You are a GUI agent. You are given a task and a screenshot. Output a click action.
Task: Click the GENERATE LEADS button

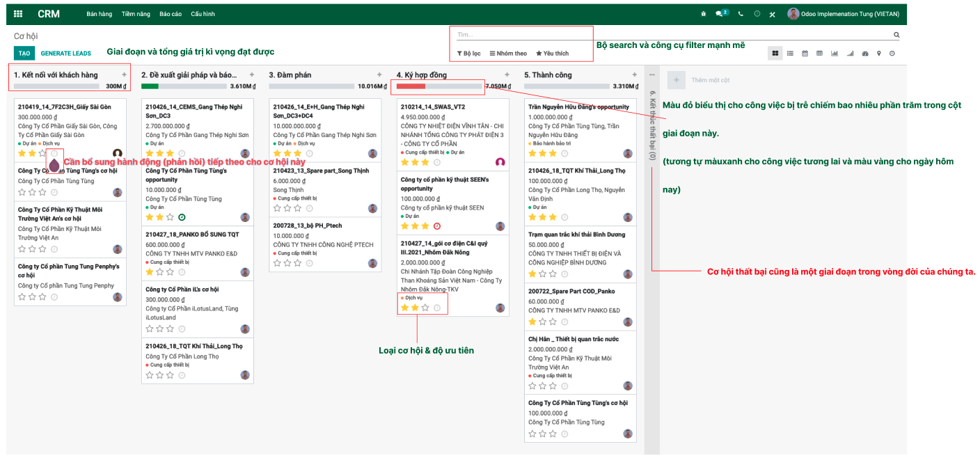(66, 53)
